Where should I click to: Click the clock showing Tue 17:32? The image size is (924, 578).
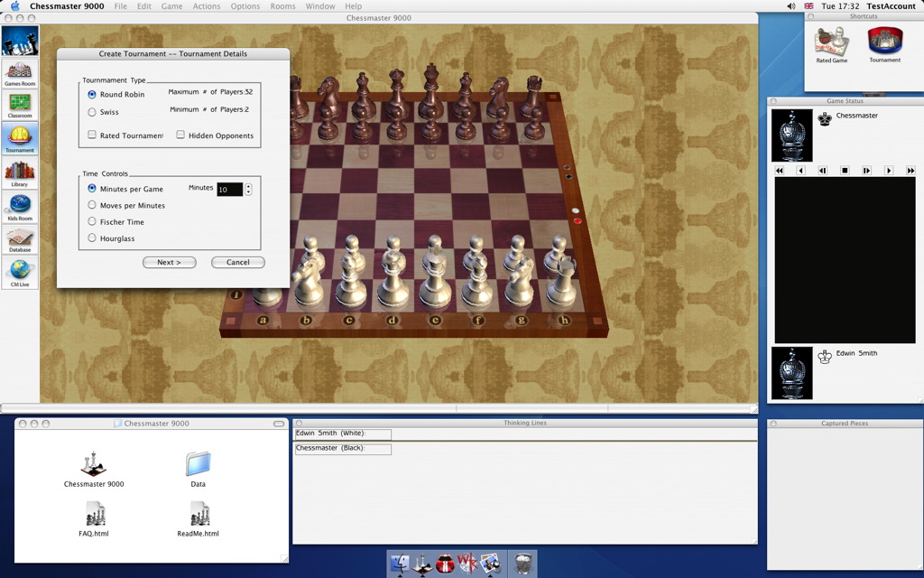coord(840,6)
